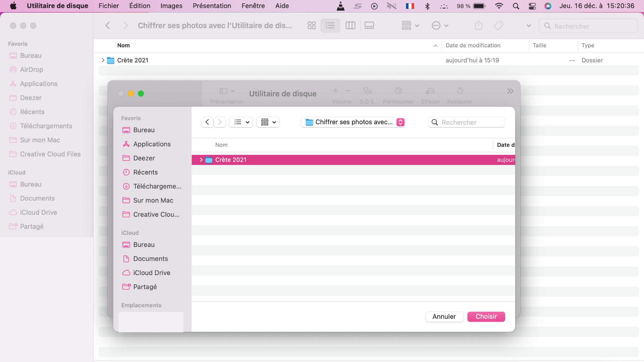
Task: Switch Finder to icon view
Action: [x=312, y=25]
